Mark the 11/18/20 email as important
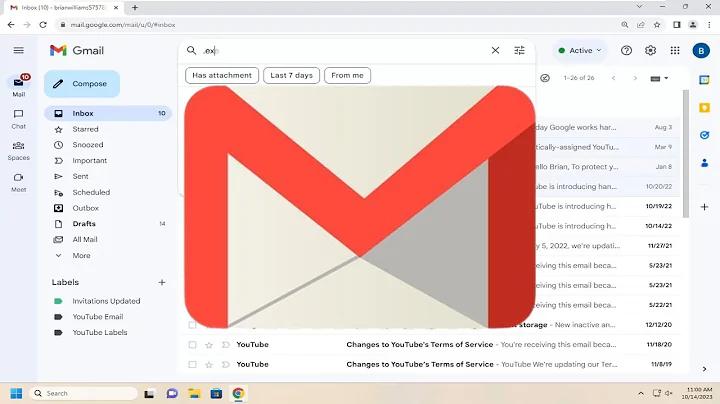Screen dimensions: 720x404 coord(225,345)
